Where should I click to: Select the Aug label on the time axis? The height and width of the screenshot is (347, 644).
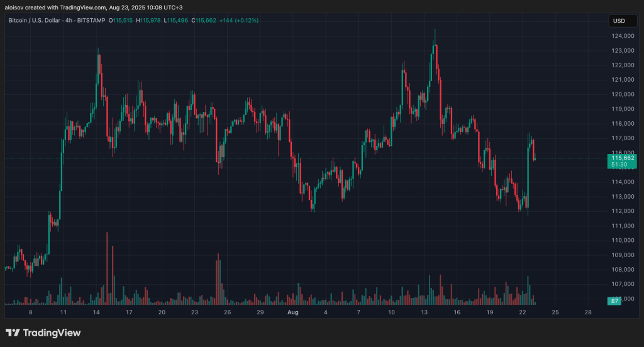pos(292,312)
